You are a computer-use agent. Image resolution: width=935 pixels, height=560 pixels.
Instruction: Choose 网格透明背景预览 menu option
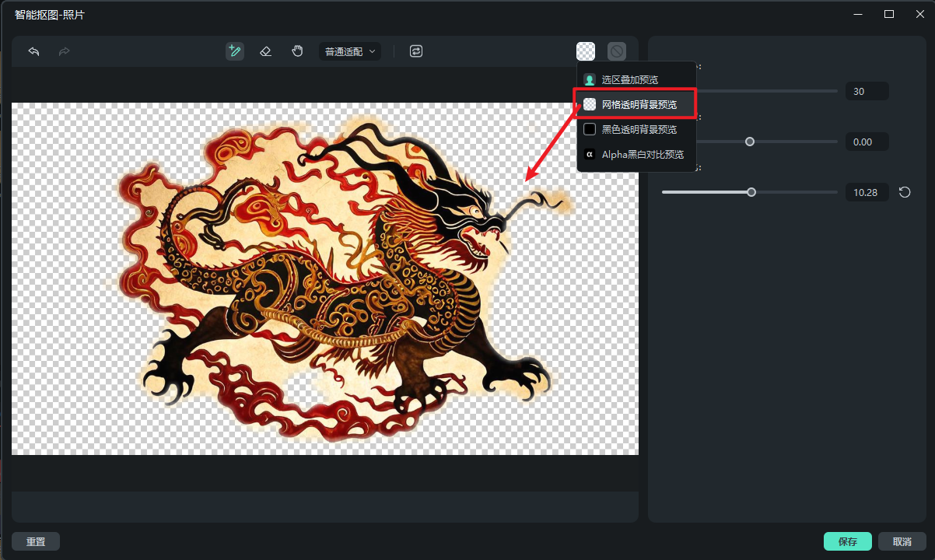click(x=636, y=104)
